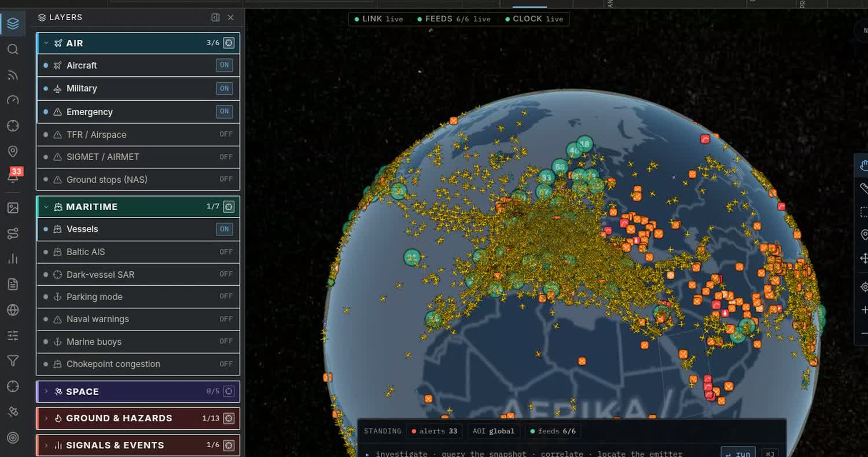Zoom out with the minus map control
Viewport: 868px width, 457px height.
864,334
